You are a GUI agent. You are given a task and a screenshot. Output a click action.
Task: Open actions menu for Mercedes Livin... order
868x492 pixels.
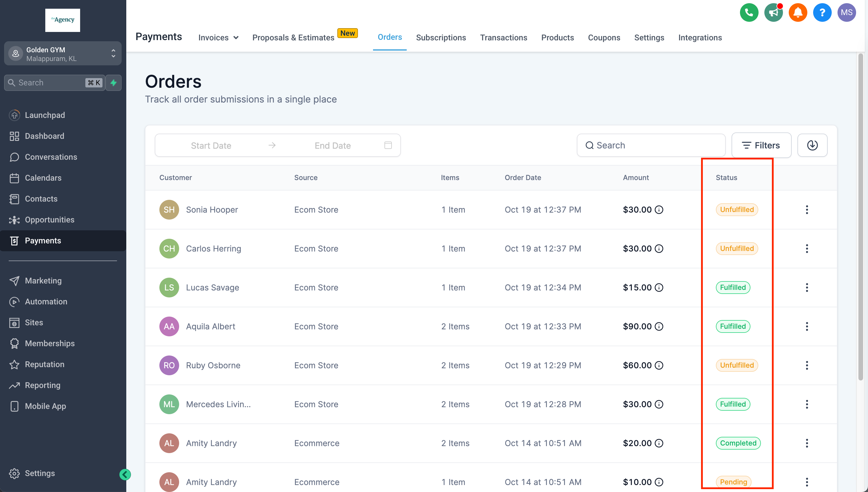pos(806,404)
